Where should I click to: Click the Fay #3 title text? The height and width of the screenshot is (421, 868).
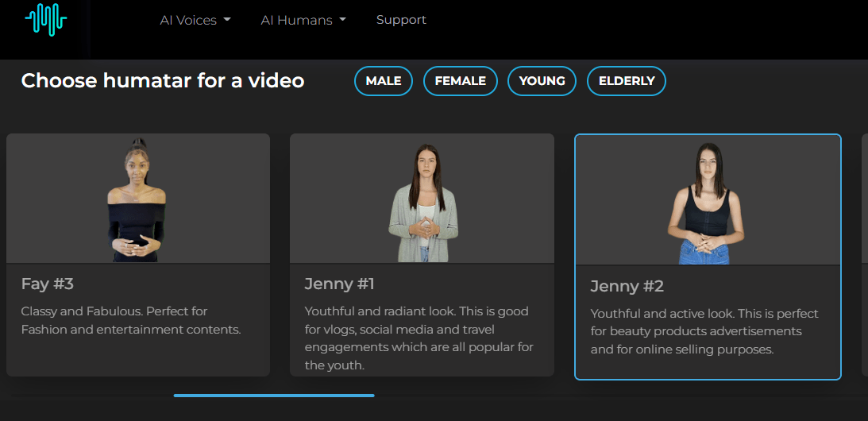coord(48,284)
